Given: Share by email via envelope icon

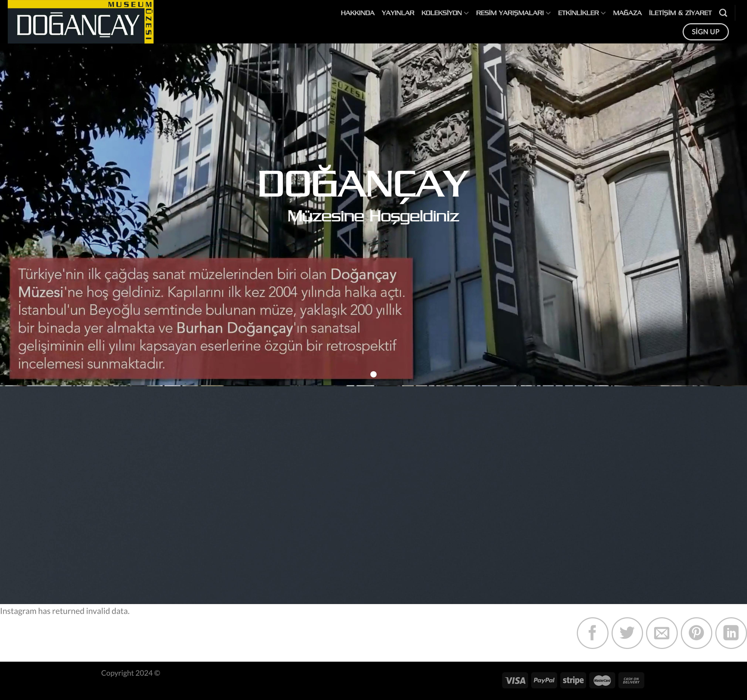Looking at the screenshot, I should coord(662,633).
